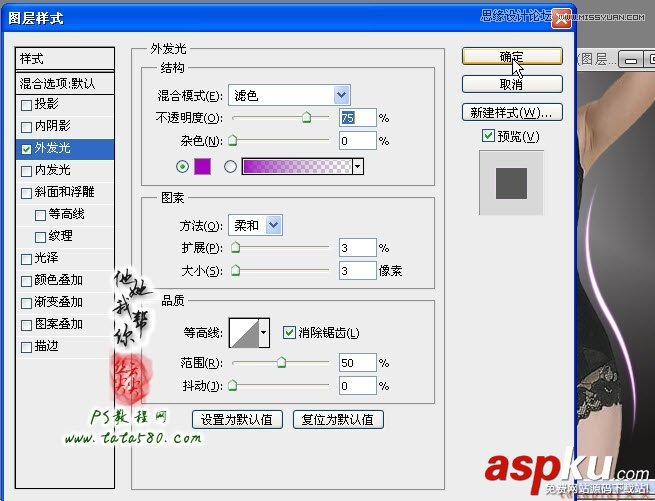Click the 杂色 value field

358,141
